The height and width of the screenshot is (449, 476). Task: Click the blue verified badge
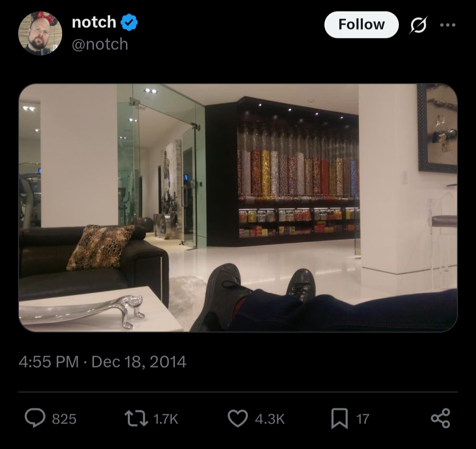[129, 22]
